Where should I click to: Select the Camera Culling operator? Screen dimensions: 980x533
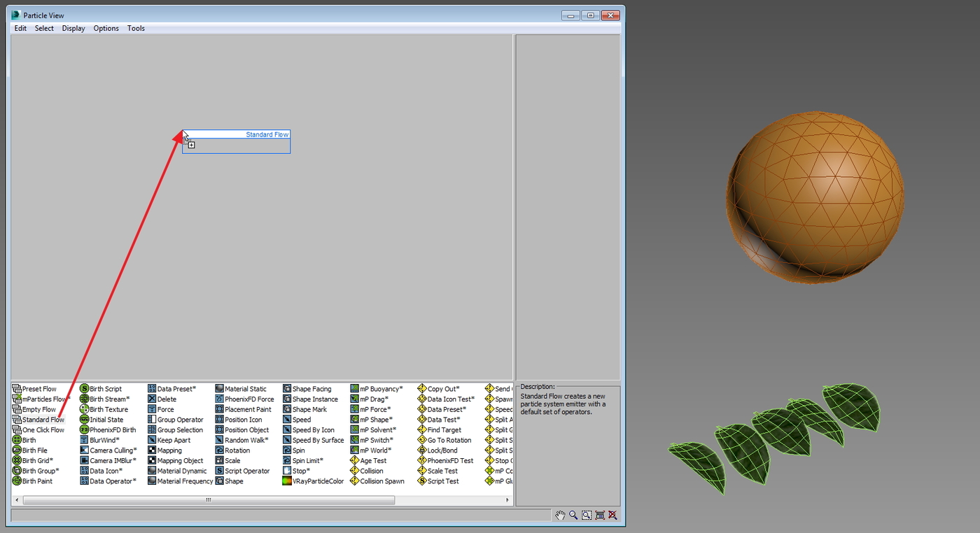pyautogui.click(x=108, y=450)
